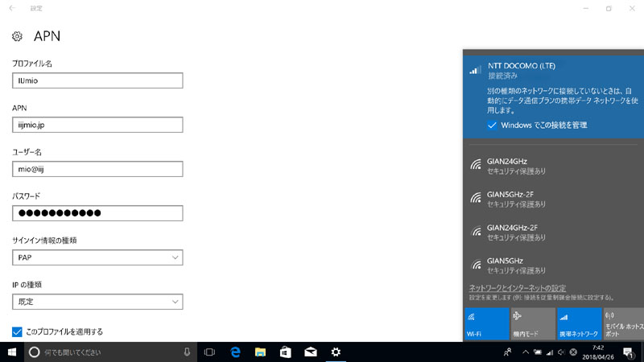Maximize the Settings window
Viewport: 644px width, 362px height.
[x=609, y=8]
